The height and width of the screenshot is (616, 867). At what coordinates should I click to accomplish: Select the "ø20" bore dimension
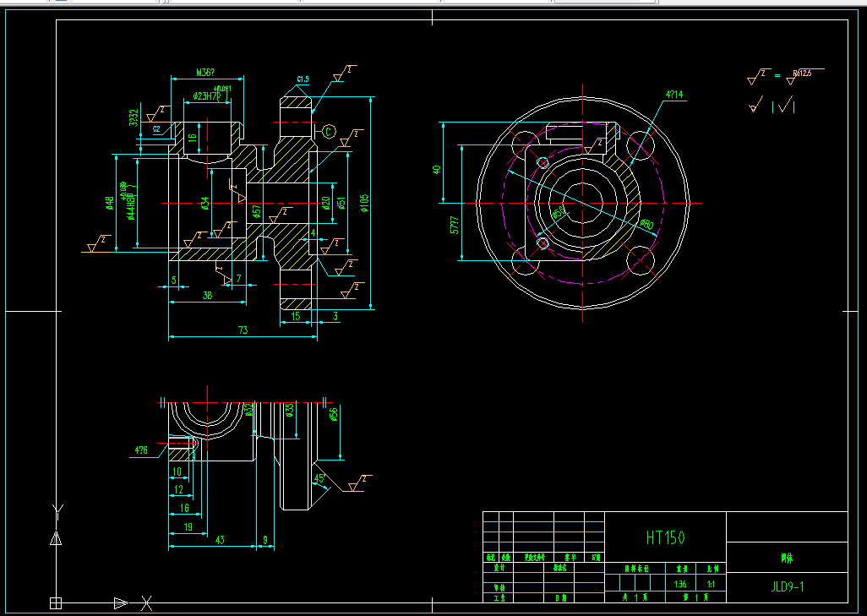coord(327,203)
